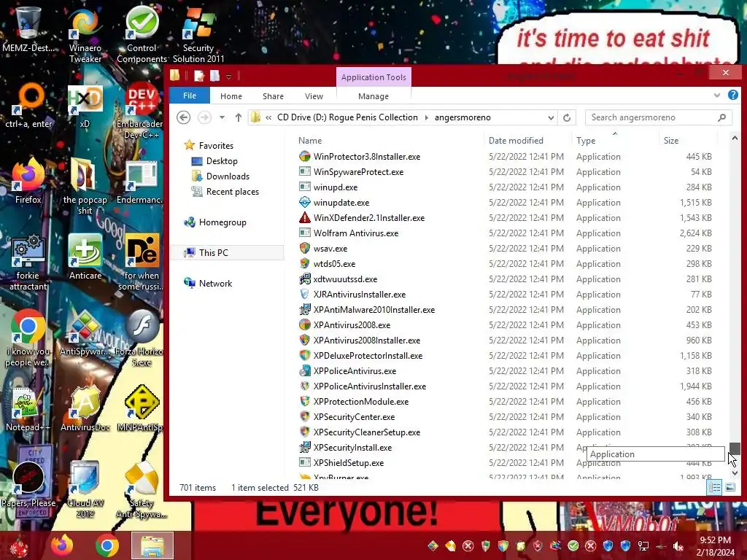Open Notepad++ desktop shortcut
The image size is (747, 560).
pyautogui.click(x=28, y=408)
